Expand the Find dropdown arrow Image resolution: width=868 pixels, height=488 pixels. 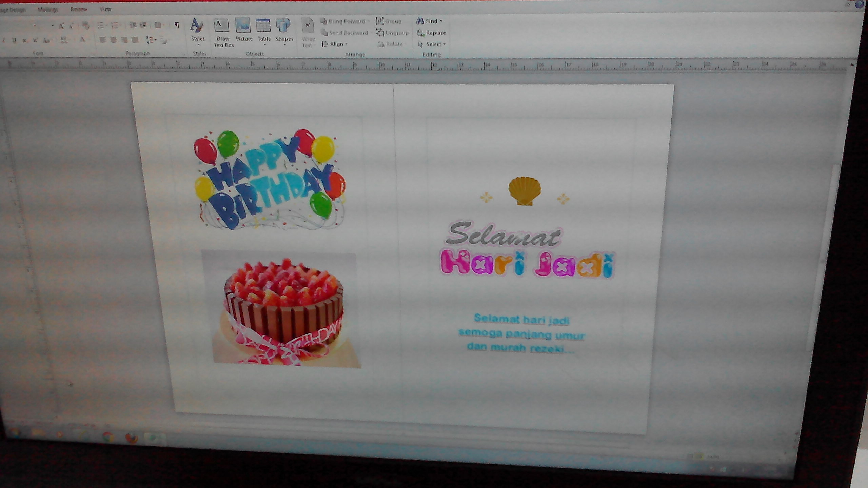(x=441, y=21)
